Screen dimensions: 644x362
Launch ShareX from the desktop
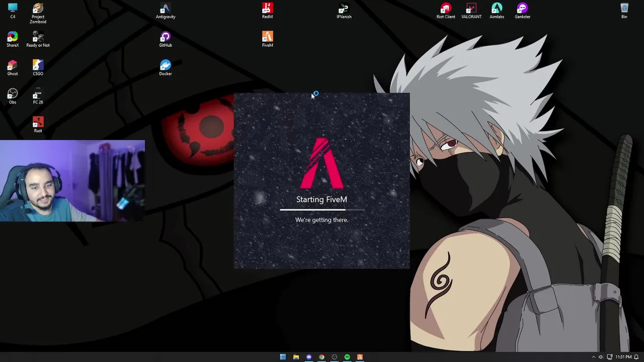pos(13,39)
